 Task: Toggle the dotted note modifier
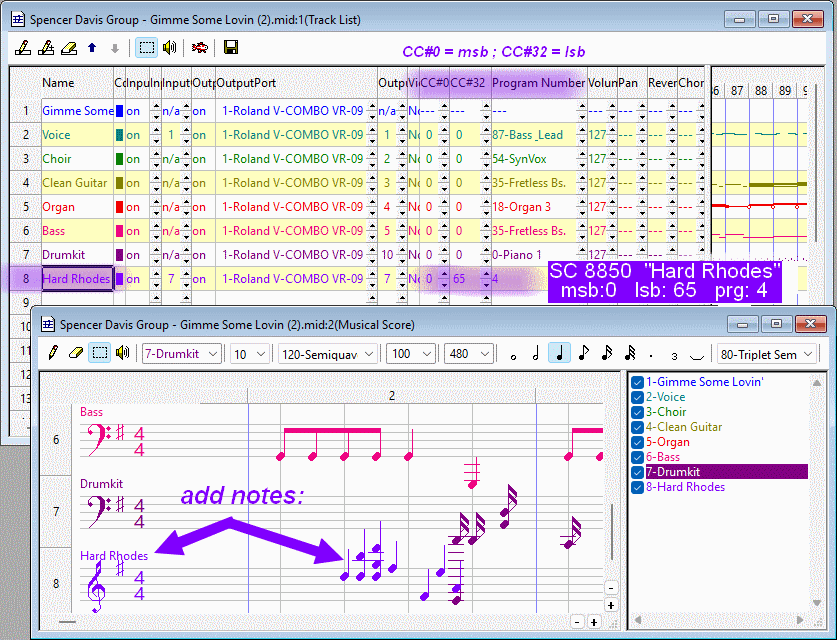tap(651, 355)
